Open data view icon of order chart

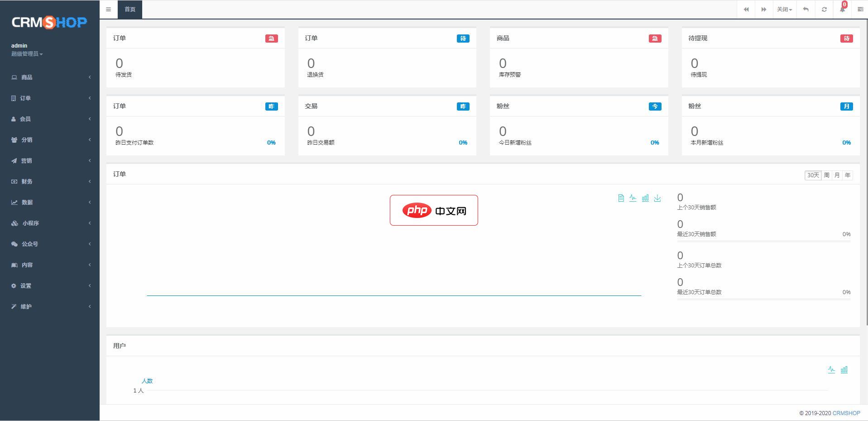click(x=621, y=198)
